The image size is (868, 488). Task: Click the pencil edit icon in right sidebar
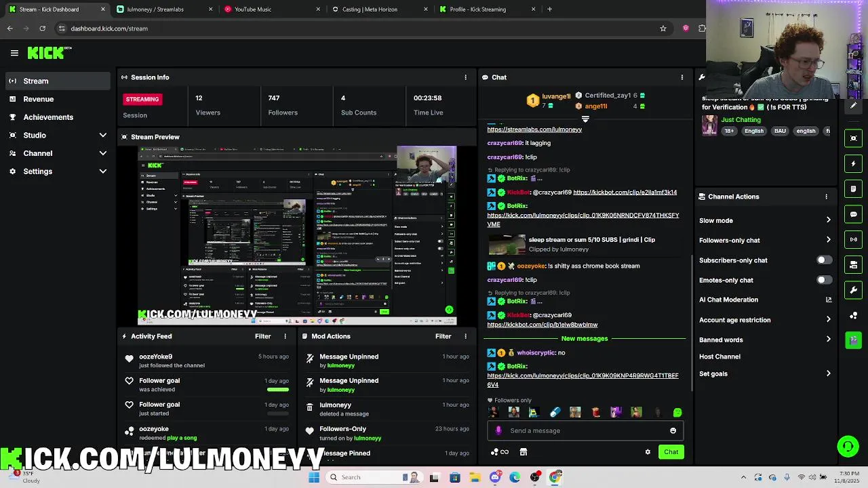tap(854, 106)
